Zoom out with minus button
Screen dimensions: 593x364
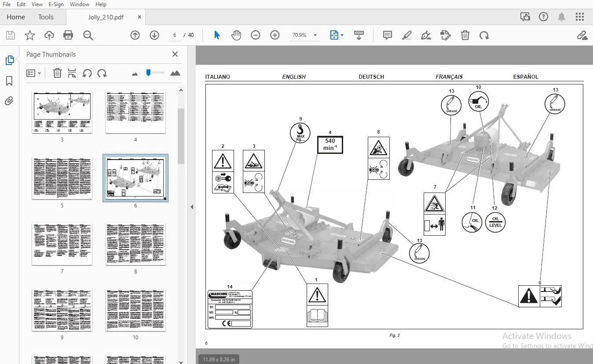click(256, 35)
